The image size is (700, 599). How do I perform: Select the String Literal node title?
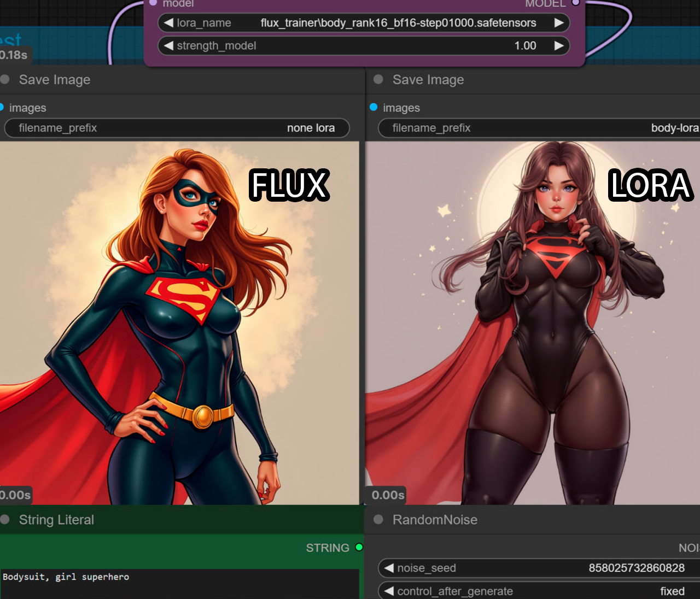coord(56,520)
